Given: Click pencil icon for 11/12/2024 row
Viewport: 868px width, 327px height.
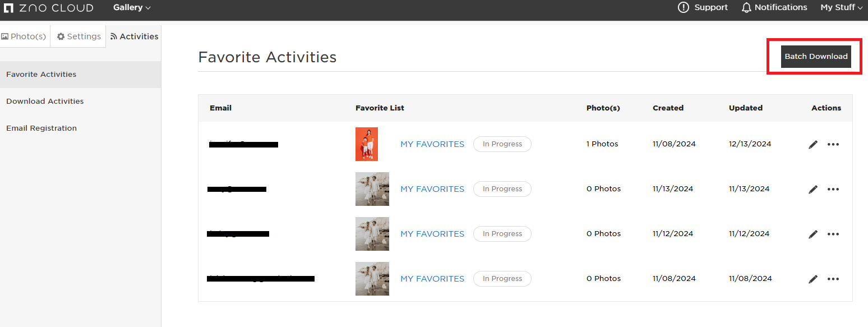Looking at the screenshot, I should [813, 234].
